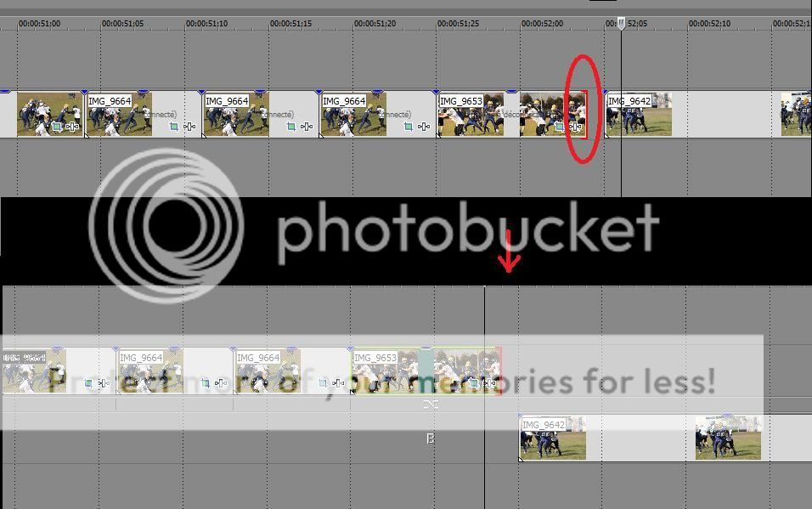Screen dimensions: 812x509
Task: Open Pan/Crop on the unlabeled leftmost clip, upper timeline
Action: coord(56,127)
